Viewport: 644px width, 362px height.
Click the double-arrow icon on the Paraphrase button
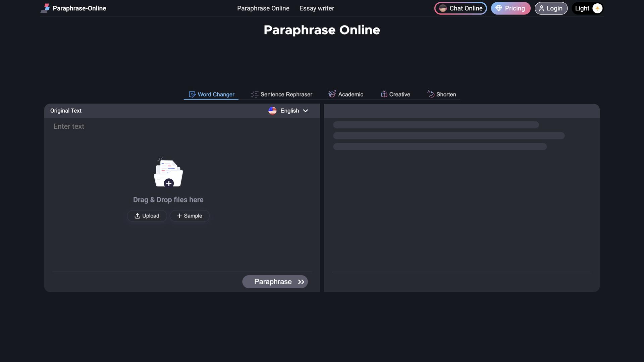coord(300,282)
